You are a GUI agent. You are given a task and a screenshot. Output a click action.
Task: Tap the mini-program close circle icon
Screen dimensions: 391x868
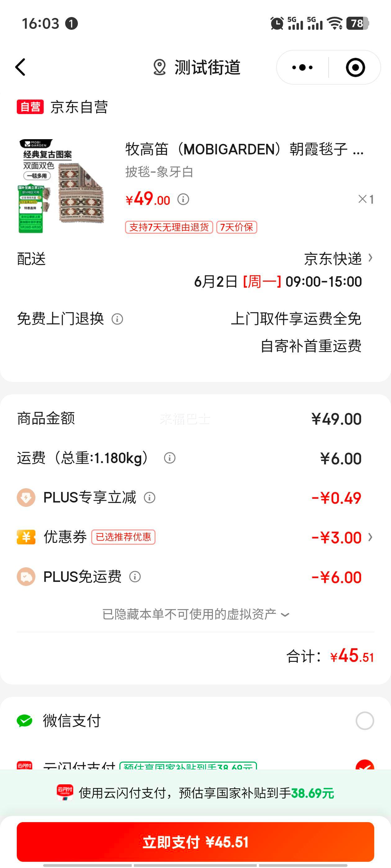(355, 67)
